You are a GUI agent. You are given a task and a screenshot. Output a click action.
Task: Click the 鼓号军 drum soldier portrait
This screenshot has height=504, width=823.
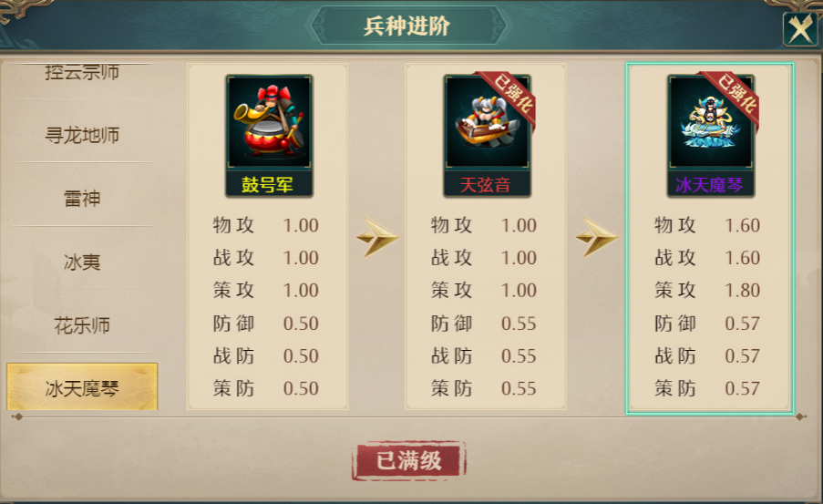coord(269,123)
